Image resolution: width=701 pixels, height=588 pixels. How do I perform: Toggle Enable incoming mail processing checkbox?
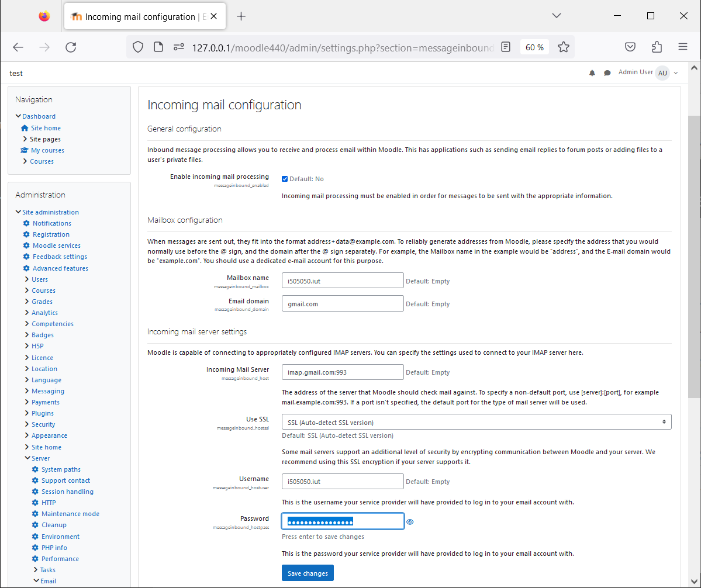[x=285, y=179]
